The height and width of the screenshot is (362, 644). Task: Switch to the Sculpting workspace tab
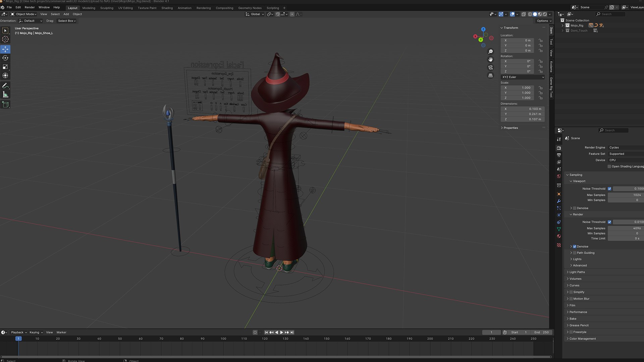pyautogui.click(x=107, y=8)
